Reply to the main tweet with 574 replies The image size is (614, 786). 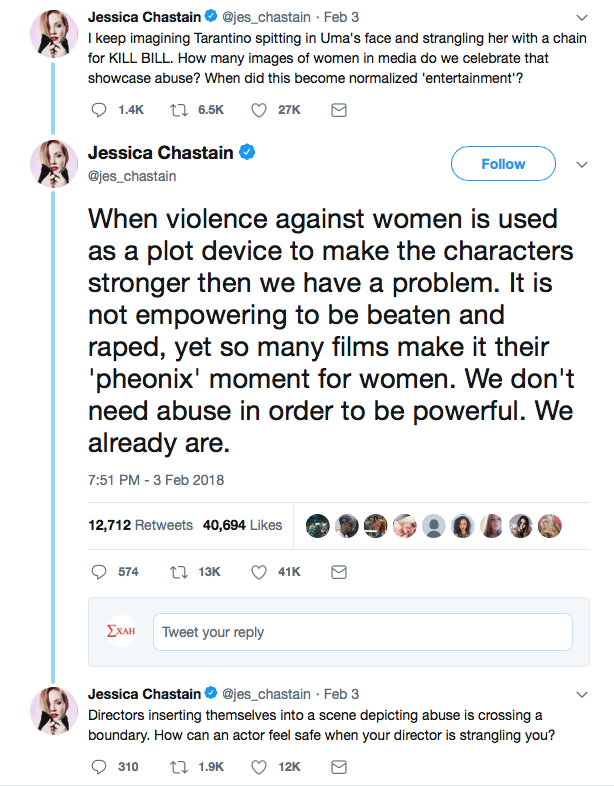point(99,572)
